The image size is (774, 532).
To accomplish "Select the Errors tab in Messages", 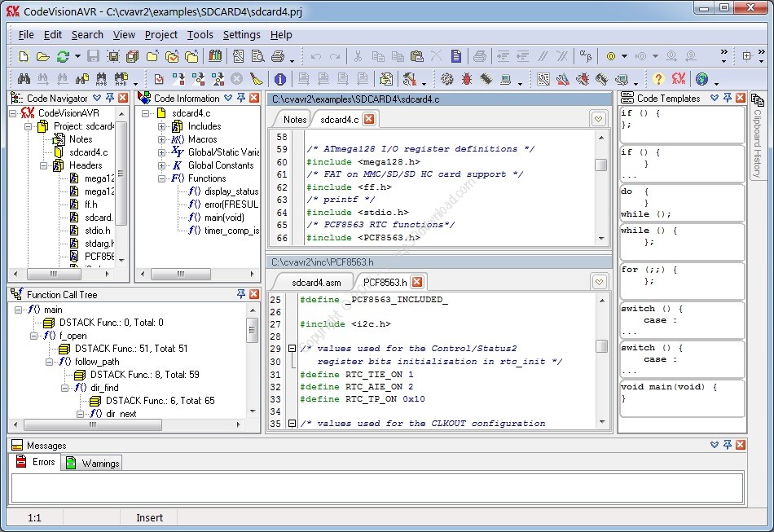I will point(36,462).
